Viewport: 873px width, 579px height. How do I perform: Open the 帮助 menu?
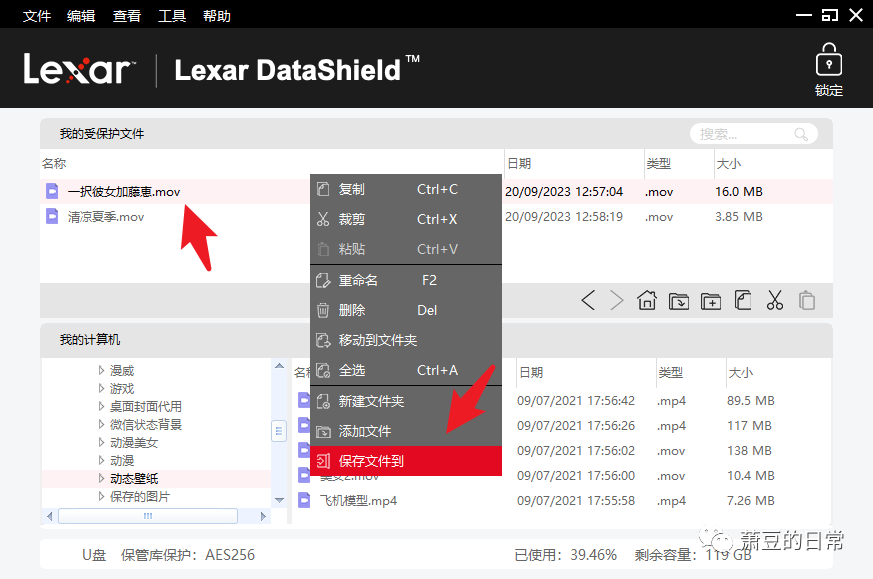tap(217, 16)
